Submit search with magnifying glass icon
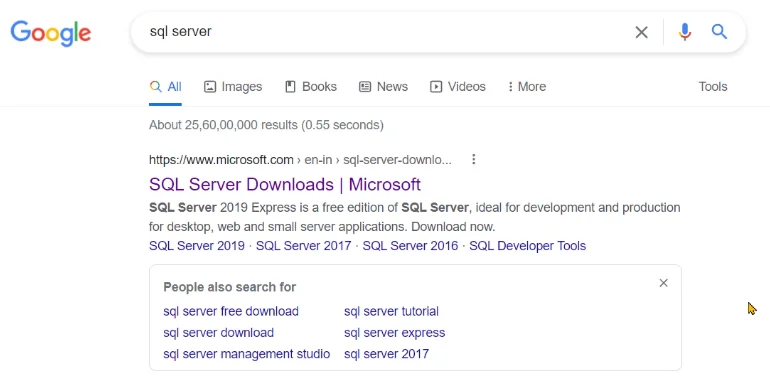 (x=719, y=31)
